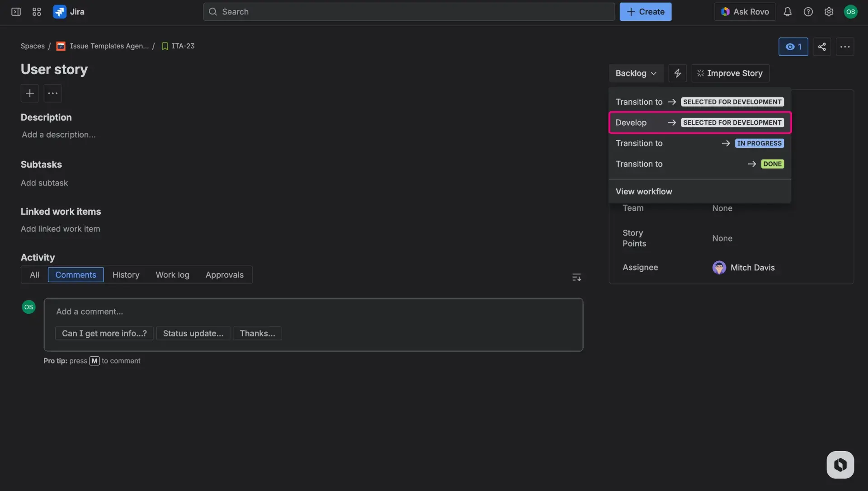Insert the Thanks... quick reply
868x491 pixels.
[257, 333]
